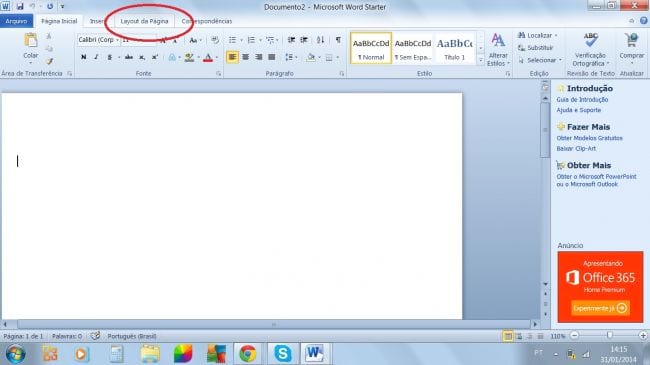
Task: Toggle show paragraph marks (¶)
Action: coord(338,40)
